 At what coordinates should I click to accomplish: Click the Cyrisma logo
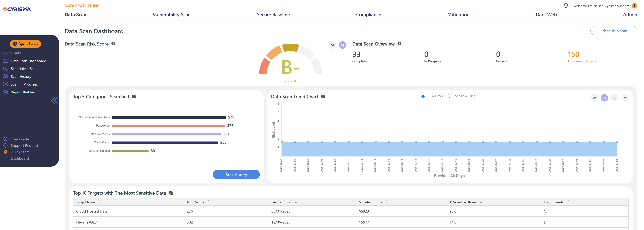17,9
